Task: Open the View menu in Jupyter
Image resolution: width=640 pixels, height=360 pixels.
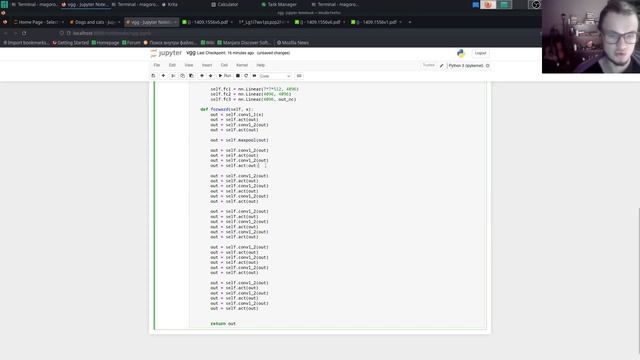Action: (189, 65)
